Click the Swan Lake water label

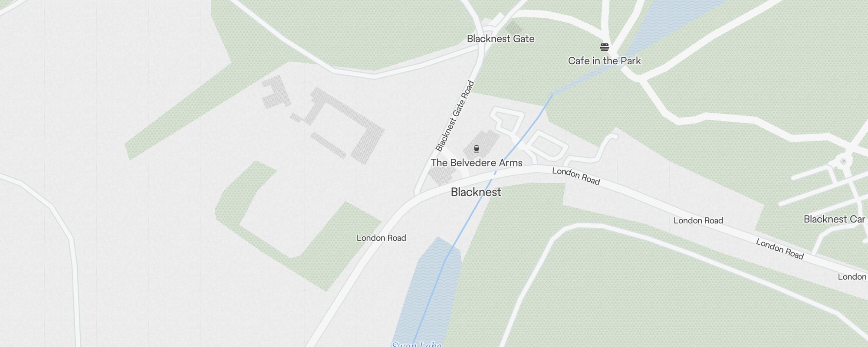tap(416, 344)
